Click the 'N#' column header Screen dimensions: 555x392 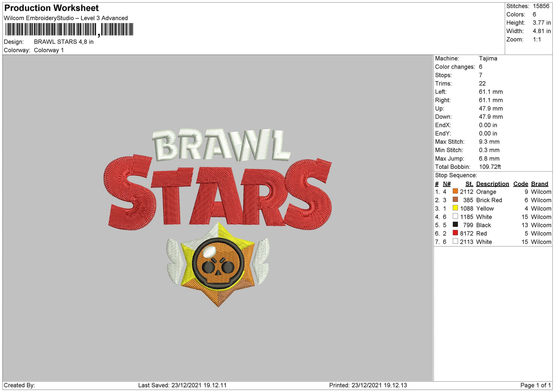pyautogui.click(x=446, y=184)
